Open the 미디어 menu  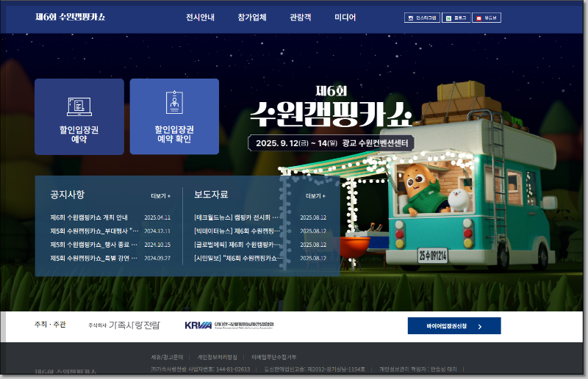click(x=345, y=17)
